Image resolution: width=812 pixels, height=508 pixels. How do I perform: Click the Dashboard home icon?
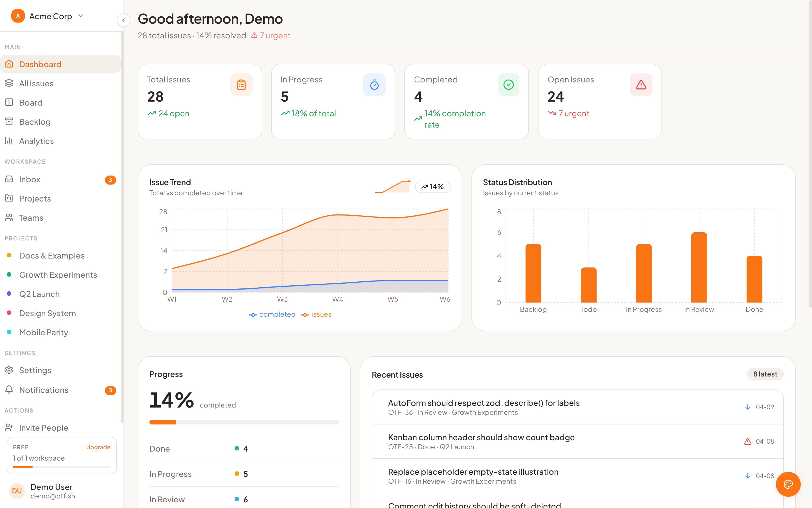click(x=9, y=64)
